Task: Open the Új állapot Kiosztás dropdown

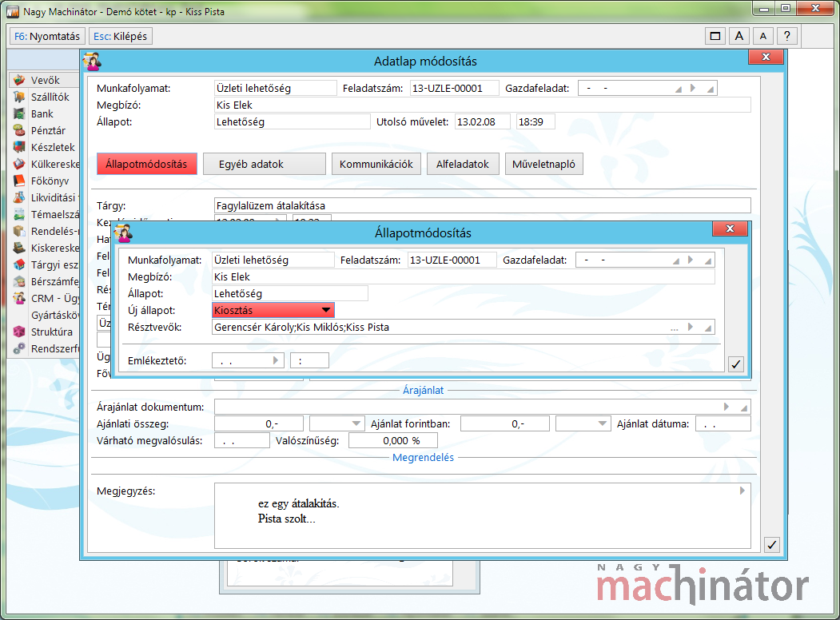Action: [326, 310]
